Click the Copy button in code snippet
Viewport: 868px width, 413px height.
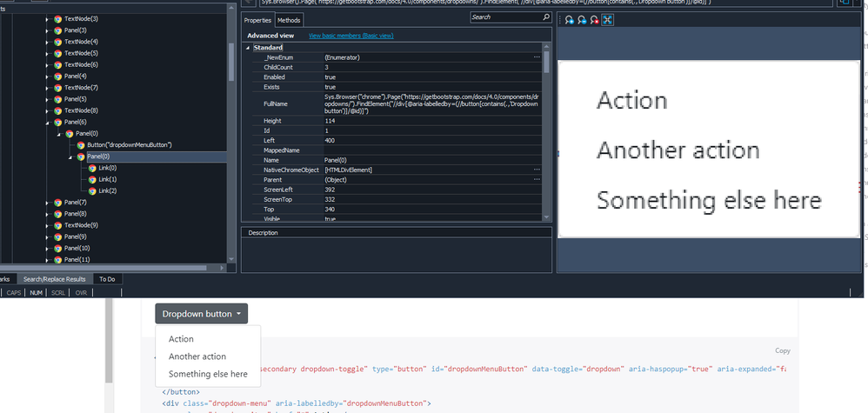pyautogui.click(x=782, y=351)
